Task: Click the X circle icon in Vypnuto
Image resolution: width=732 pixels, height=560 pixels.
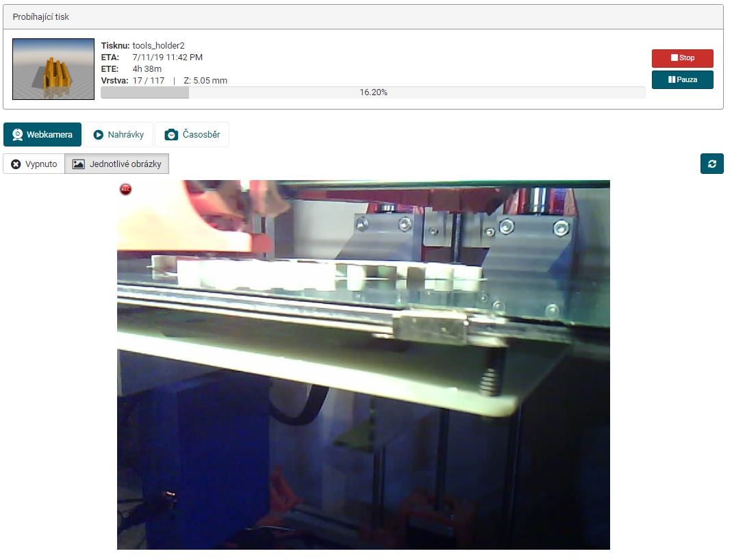Action: (16, 164)
